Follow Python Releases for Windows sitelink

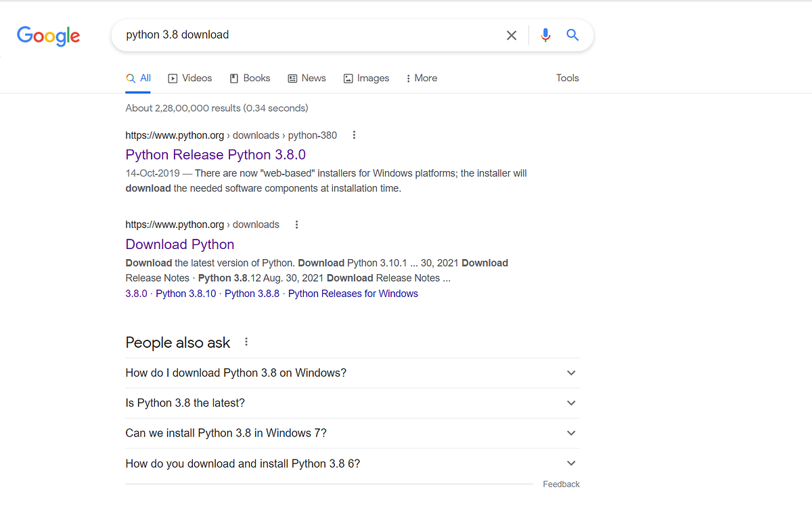point(353,294)
